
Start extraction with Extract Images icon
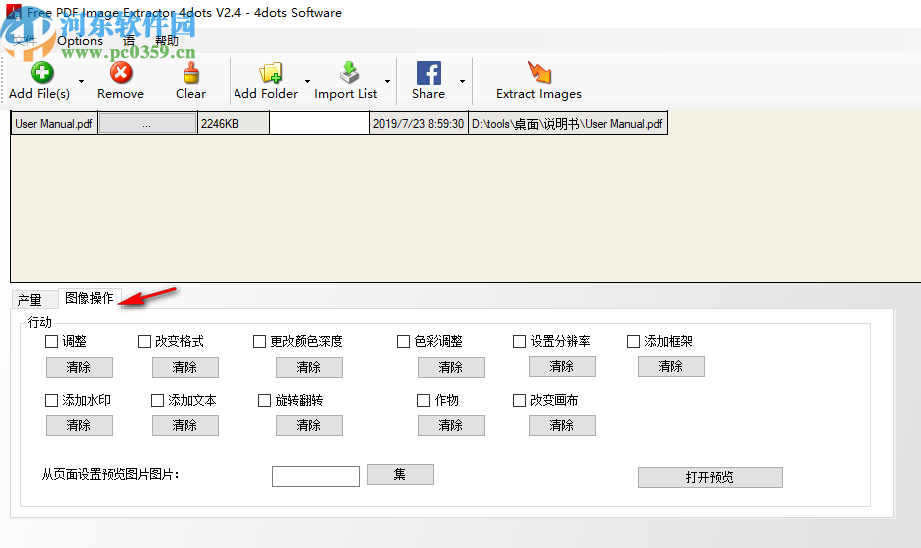point(539,73)
